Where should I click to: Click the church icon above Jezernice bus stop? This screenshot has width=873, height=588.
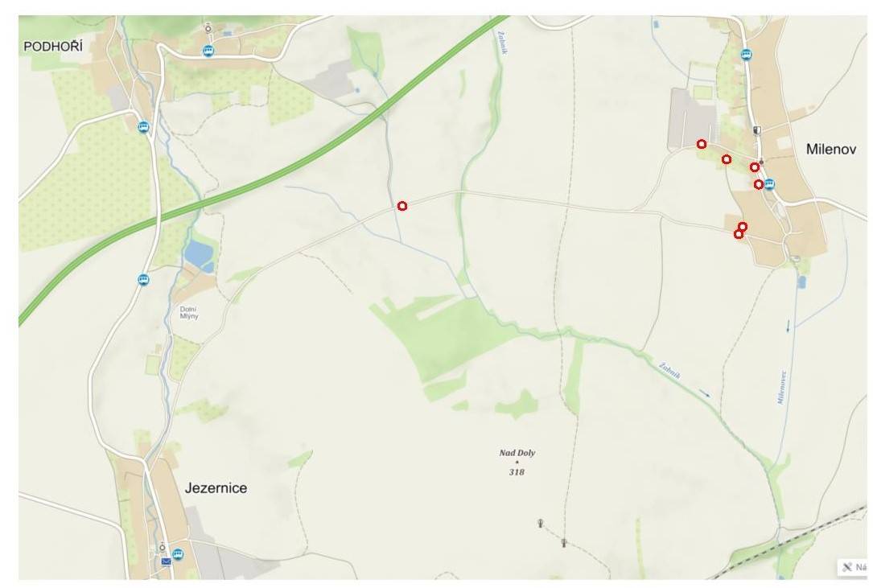163,545
